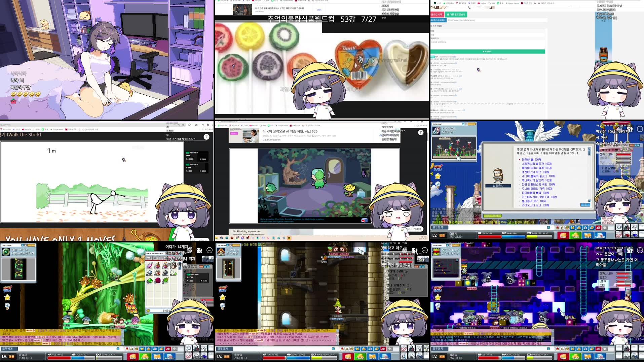Click the lightbulb icon in the Orbis panel
The image size is (644, 362).
pyautogui.click(x=438, y=185)
